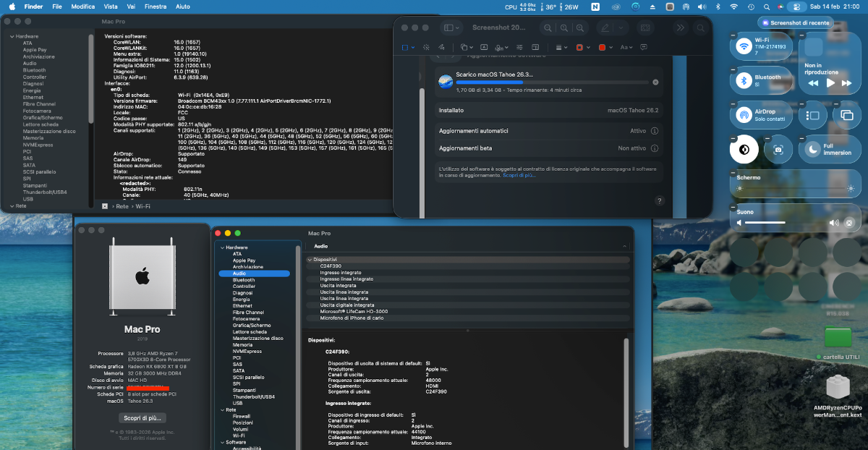Collapse the Hardware section in lower sidebar
This screenshot has height=450, width=868.
point(222,247)
